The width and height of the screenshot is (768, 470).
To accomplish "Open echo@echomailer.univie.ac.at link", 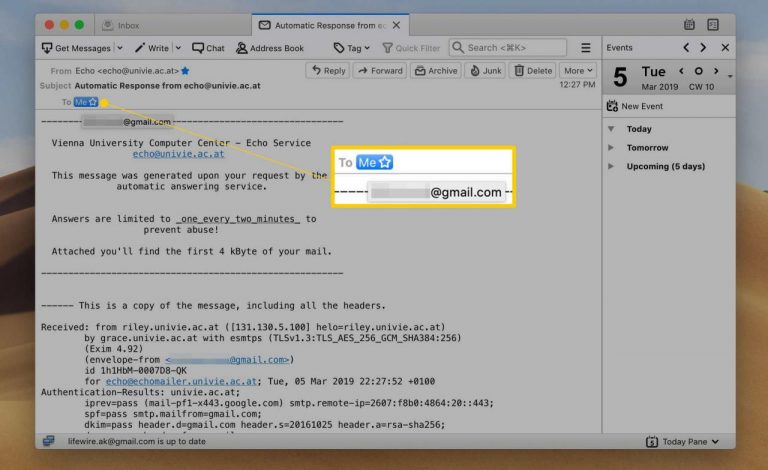I will (x=181, y=381).
